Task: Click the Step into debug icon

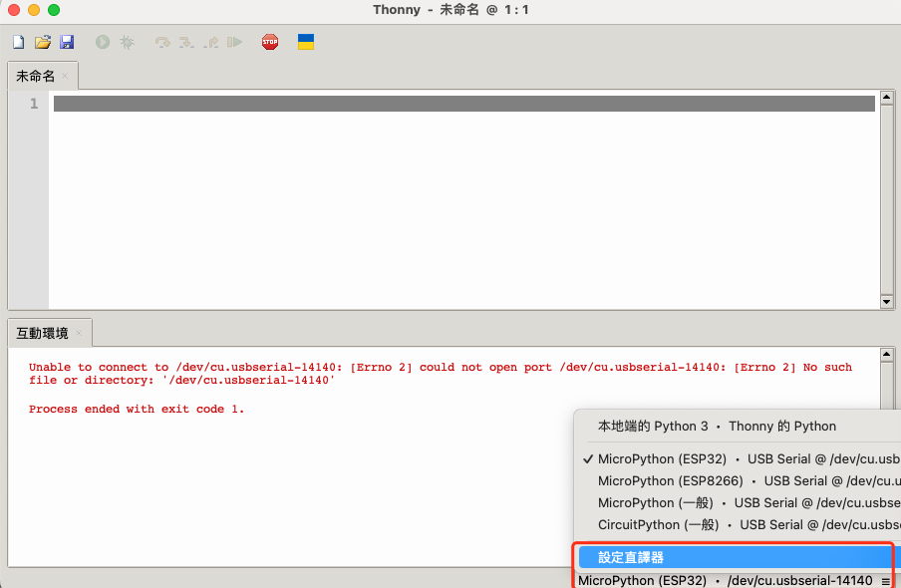Action: point(186,42)
